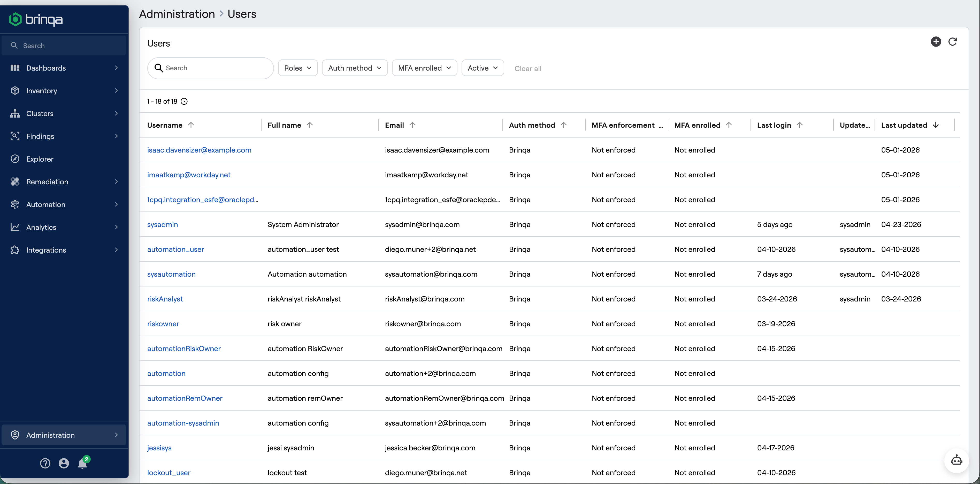Open the chatbot assistant icon
This screenshot has height=484, width=980.
click(956, 460)
